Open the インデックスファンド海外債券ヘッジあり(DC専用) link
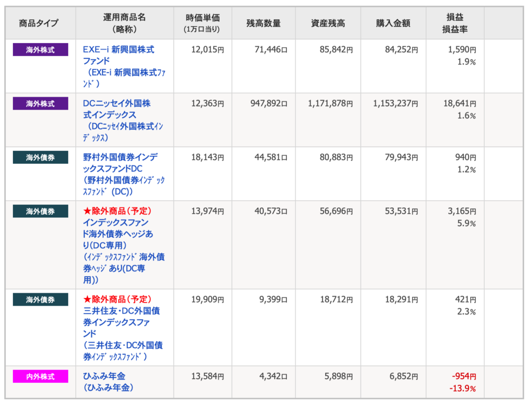 coord(124,251)
